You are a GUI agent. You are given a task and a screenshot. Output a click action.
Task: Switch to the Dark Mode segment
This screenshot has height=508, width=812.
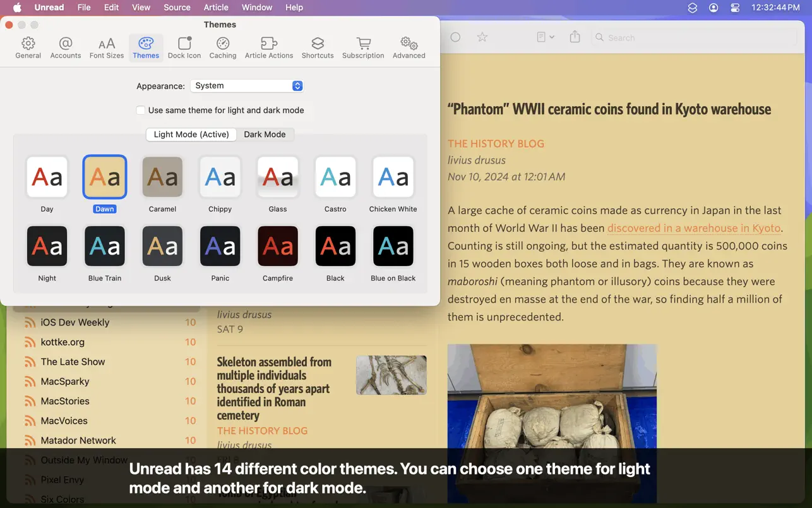pos(265,134)
